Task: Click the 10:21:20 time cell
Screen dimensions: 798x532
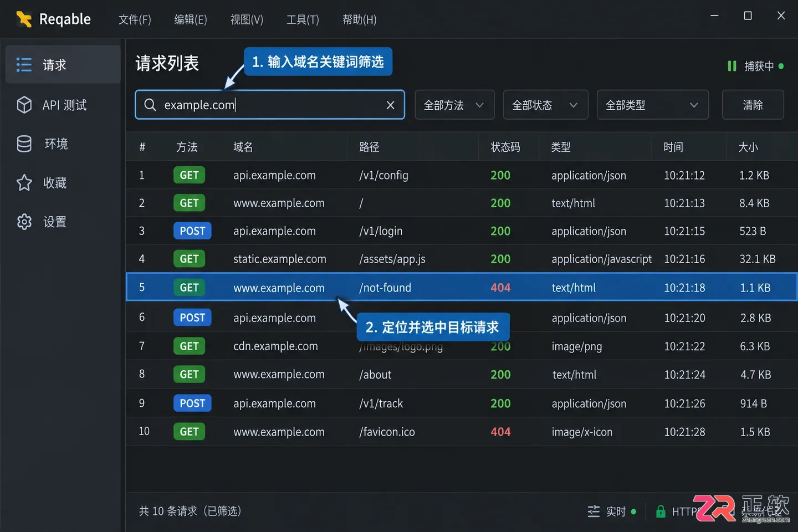Action: click(x=684, y=318)
